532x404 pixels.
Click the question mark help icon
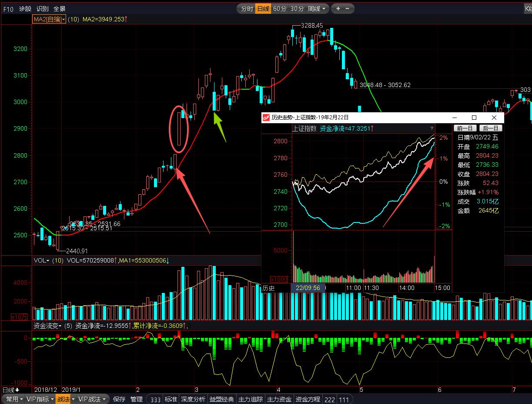432,128
